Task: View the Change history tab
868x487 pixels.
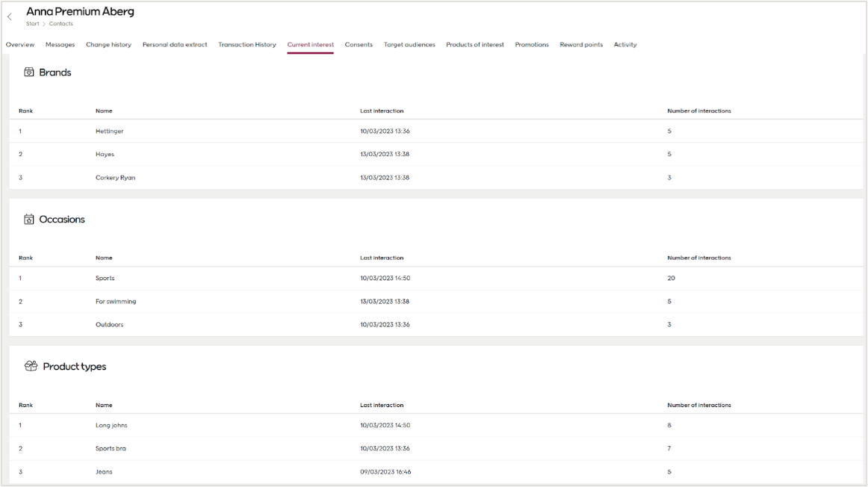Action: (108, 44)
